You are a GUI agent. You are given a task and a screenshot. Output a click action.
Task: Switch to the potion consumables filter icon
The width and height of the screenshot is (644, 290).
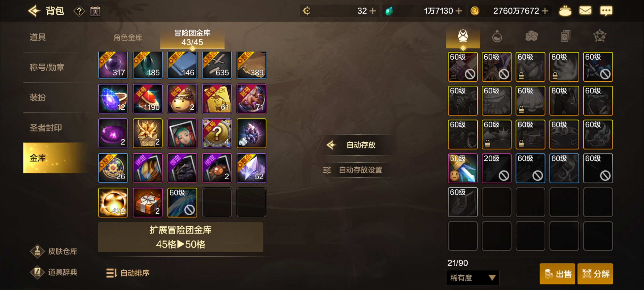click(x=497, y=36)
